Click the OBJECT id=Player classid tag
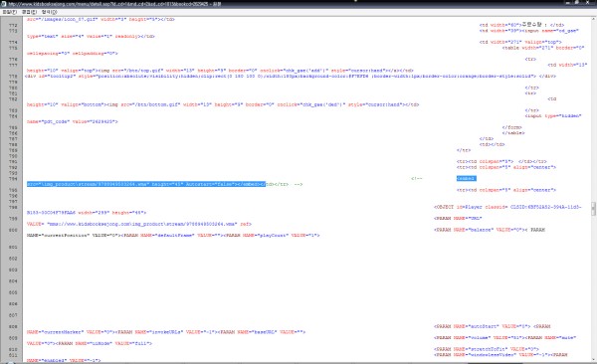 (507, 207)
